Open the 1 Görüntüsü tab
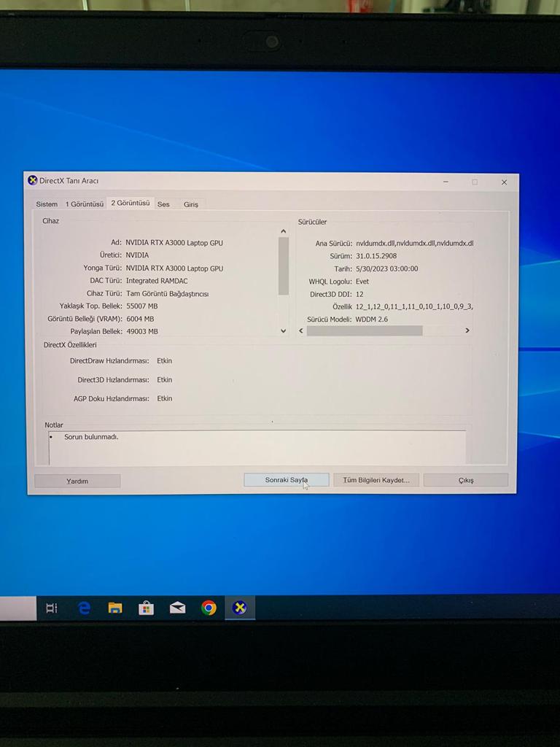The width and height of the screenshot is (560, 747). 85,204
